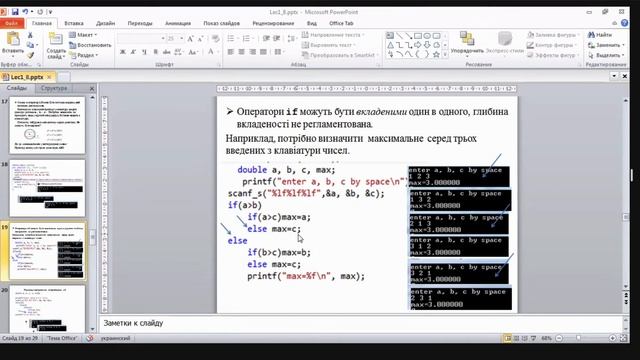
Task: Close the slides thumbnail pane
Action: click(x=92, y=88)
